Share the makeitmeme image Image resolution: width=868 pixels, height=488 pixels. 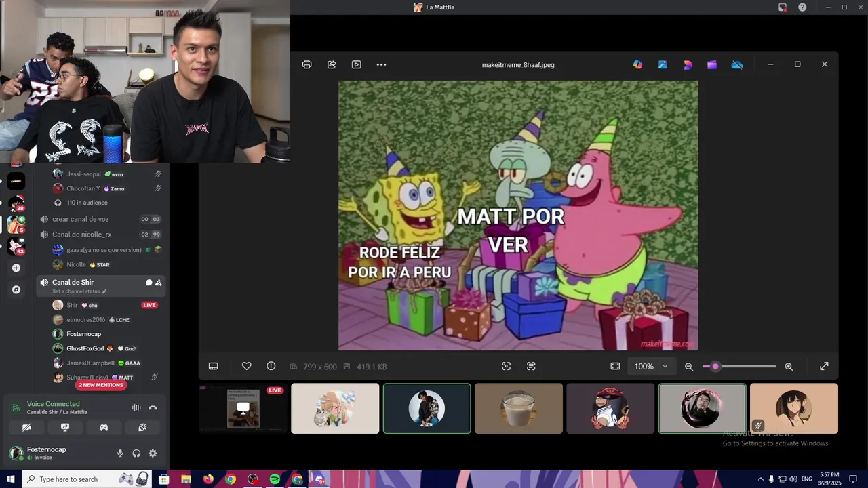tap(332, 64)
